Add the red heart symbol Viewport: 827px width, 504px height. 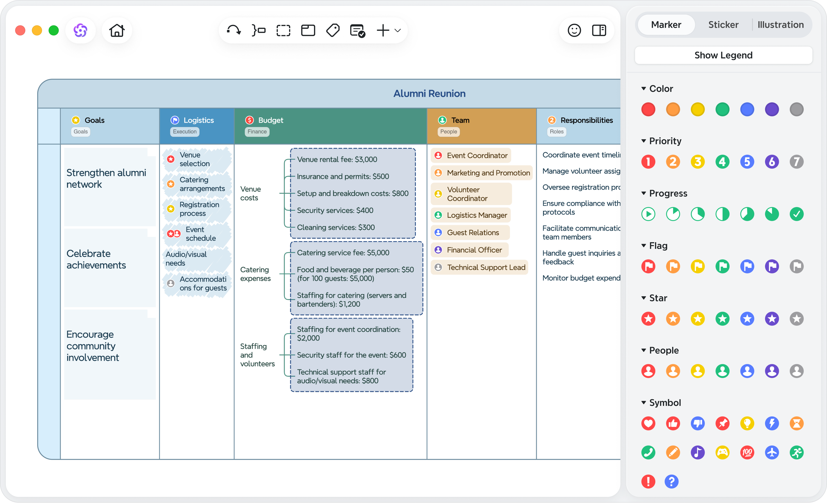[648, 424]
